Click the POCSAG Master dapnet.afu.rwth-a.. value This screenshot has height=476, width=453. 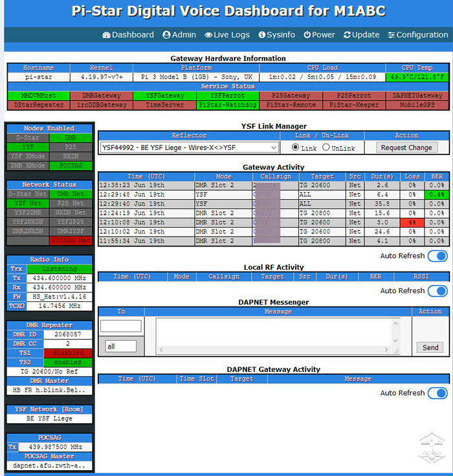(x=50, y=466)
